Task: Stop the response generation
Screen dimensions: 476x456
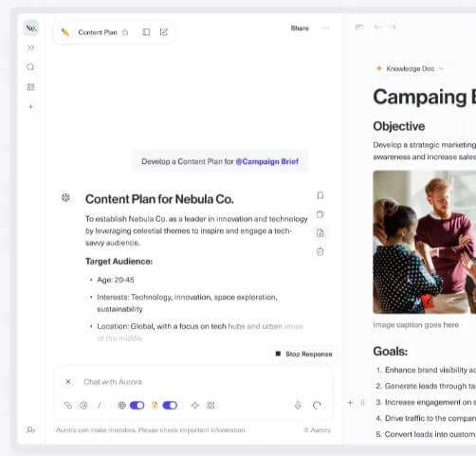Action: [x=303, y=354]
